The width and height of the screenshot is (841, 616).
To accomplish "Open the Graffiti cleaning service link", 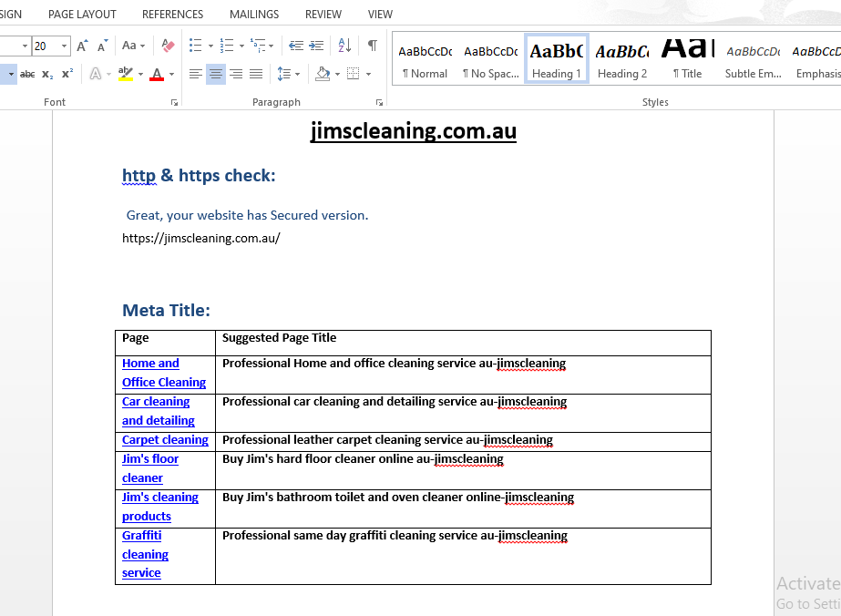I will (145, 554).
